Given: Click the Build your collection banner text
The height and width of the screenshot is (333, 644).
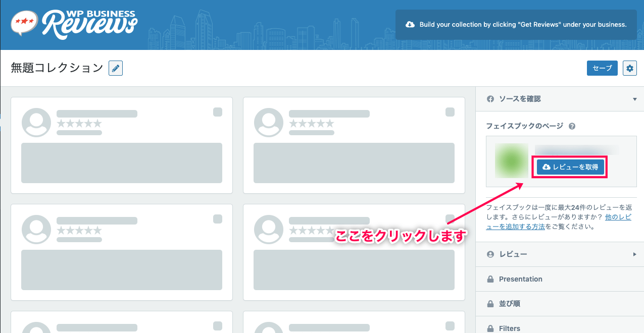Looking at the screenshot, I should (523, 25).
